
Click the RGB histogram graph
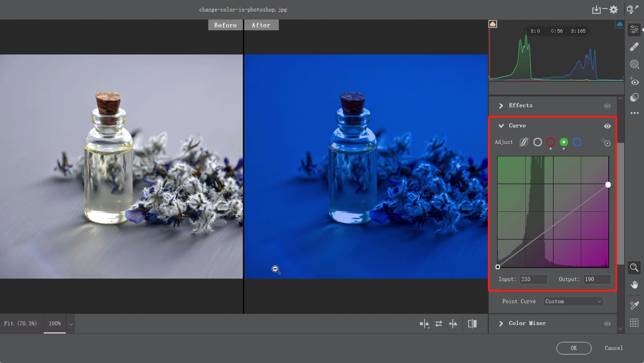[556, 50]
